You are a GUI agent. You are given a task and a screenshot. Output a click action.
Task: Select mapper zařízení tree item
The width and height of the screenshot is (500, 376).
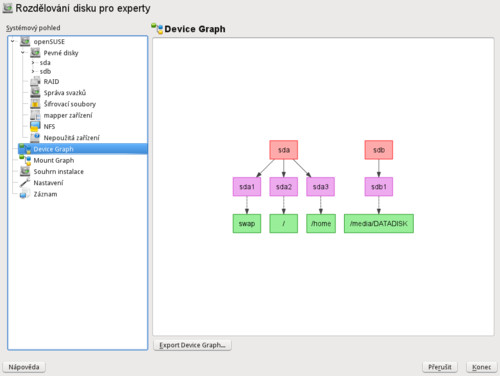coord(68,115)
